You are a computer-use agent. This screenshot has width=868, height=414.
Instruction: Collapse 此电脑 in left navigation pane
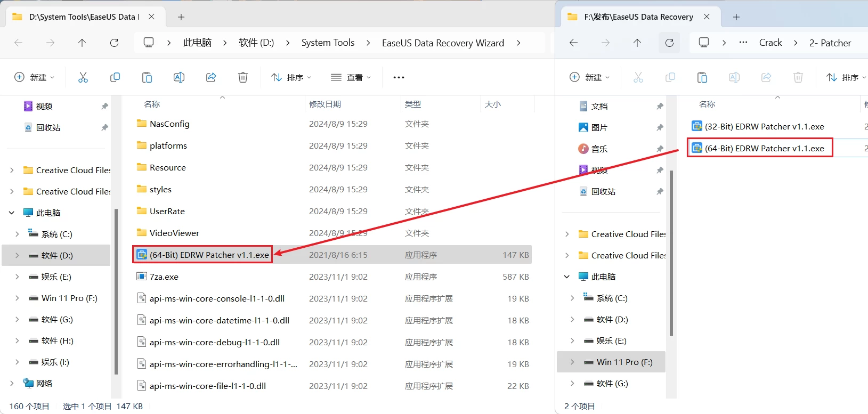tap(12, 213)
